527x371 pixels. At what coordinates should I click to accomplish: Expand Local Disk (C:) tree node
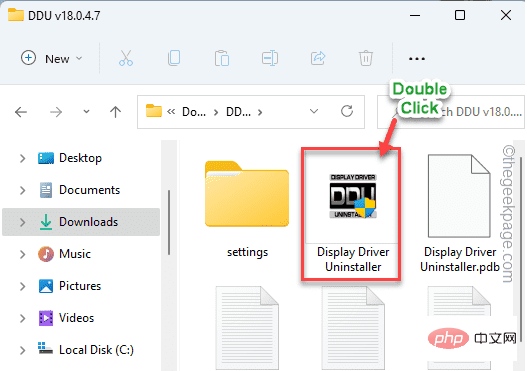(23, 350)
